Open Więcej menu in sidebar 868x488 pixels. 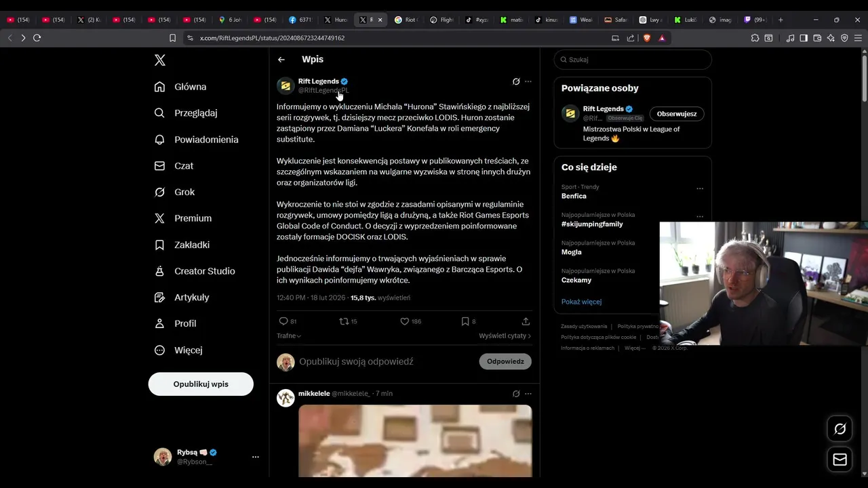(178, 350)
